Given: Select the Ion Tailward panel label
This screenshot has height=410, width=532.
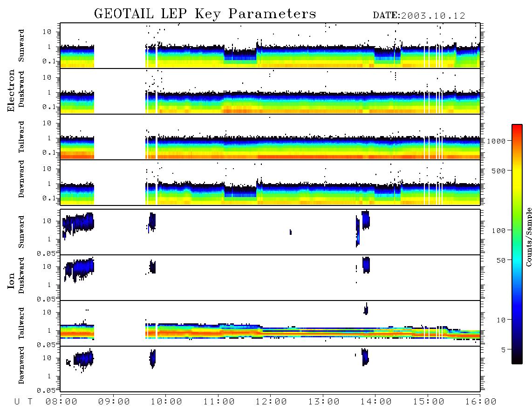Looking at the screenshot, I should click(x=21, y=323).
